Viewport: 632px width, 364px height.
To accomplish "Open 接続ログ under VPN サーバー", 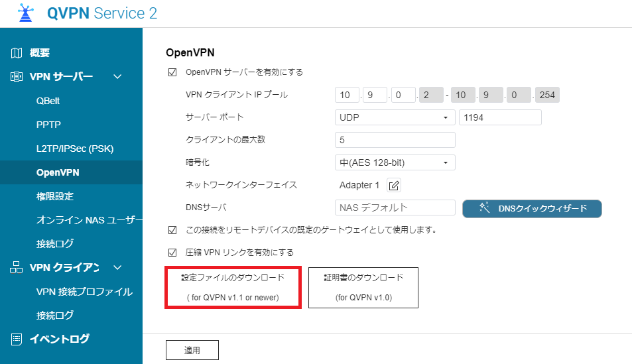I will coord(55,244).
